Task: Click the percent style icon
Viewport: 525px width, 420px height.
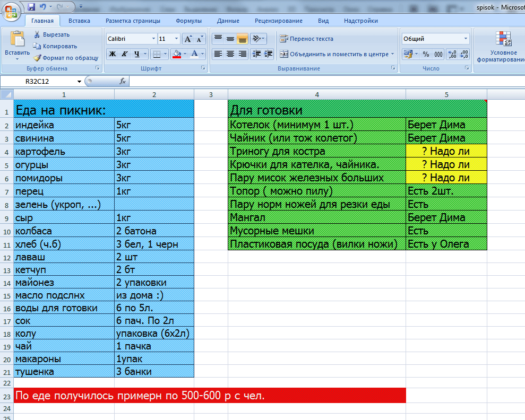Action: click(426, 54)
